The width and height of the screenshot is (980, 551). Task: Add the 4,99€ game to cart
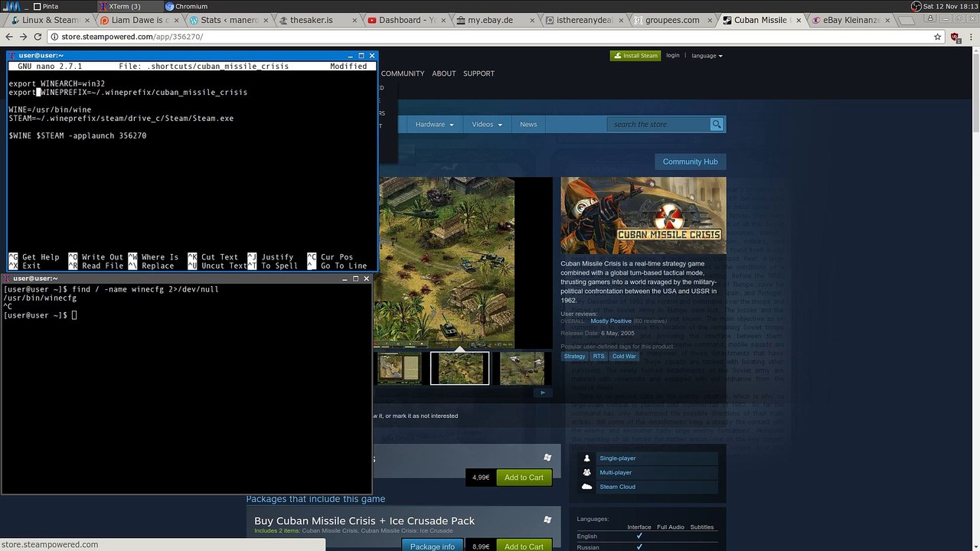point(524,478)
